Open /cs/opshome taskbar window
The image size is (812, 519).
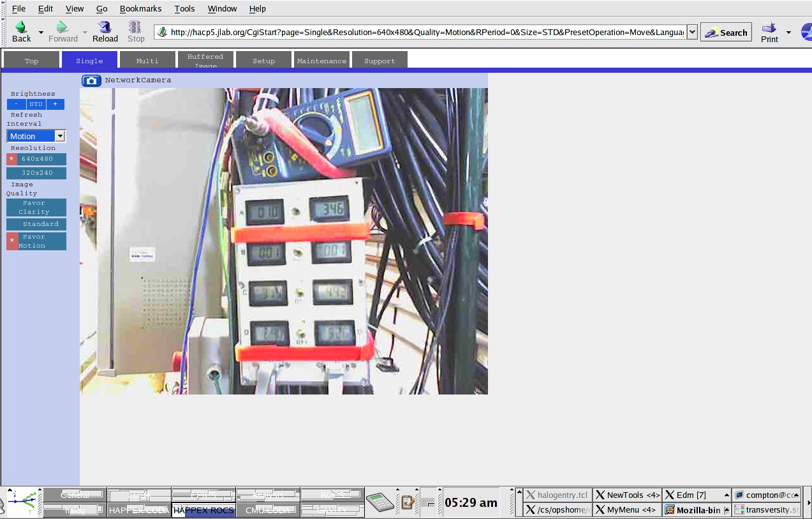click(x=557, y=510)
